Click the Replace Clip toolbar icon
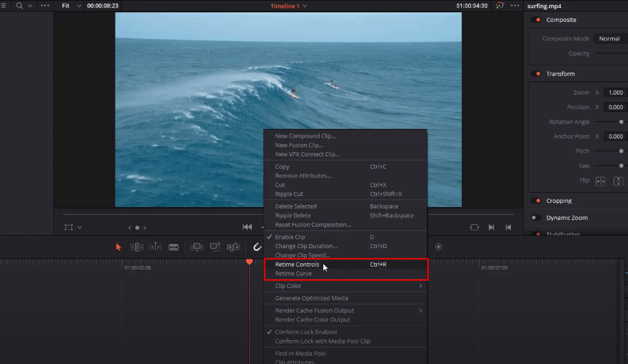 pos(233,247)
